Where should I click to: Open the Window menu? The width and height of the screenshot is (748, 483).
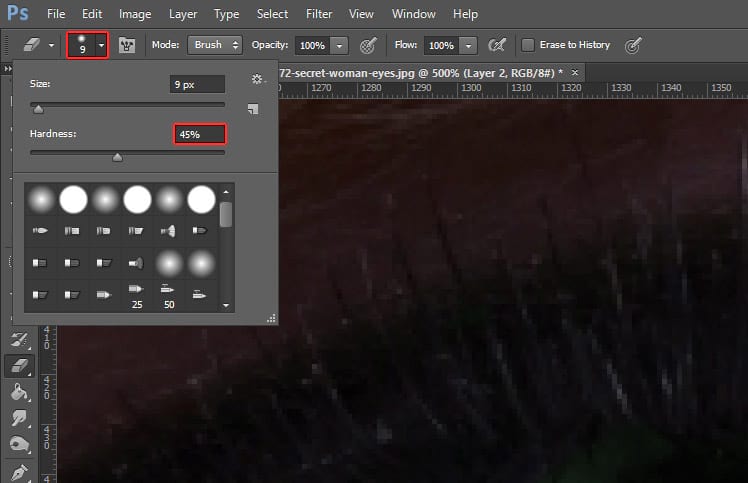(414, 14)
